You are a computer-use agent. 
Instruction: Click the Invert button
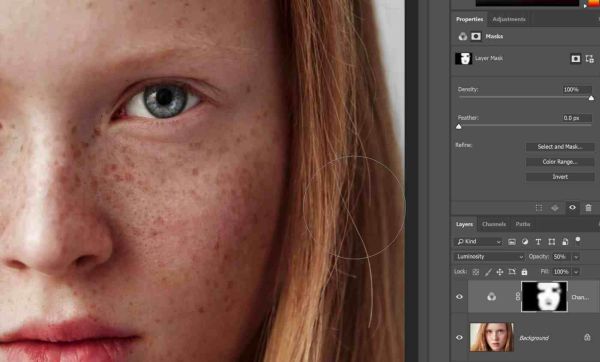[560, 177]
